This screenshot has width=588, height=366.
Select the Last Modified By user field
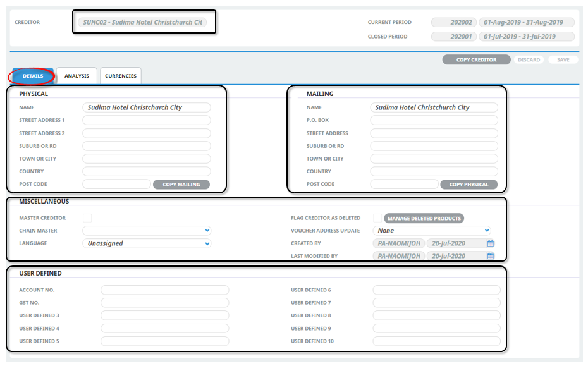[399, 256]
